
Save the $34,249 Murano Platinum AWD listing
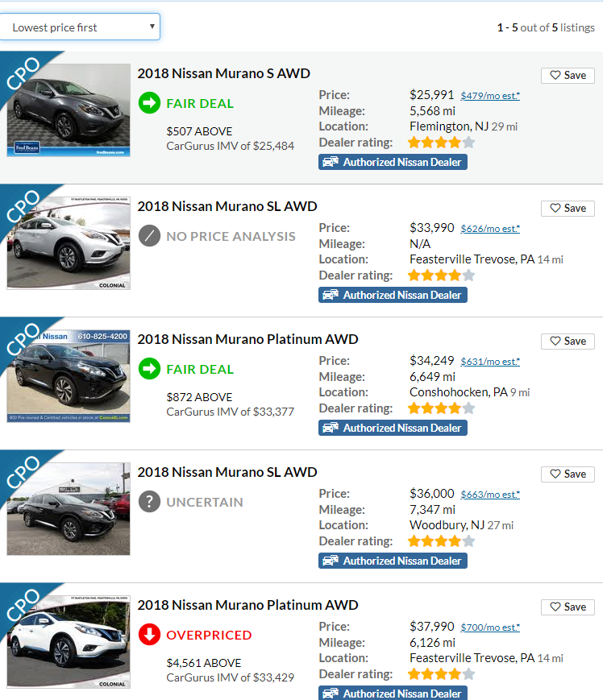tap(568, 342)
